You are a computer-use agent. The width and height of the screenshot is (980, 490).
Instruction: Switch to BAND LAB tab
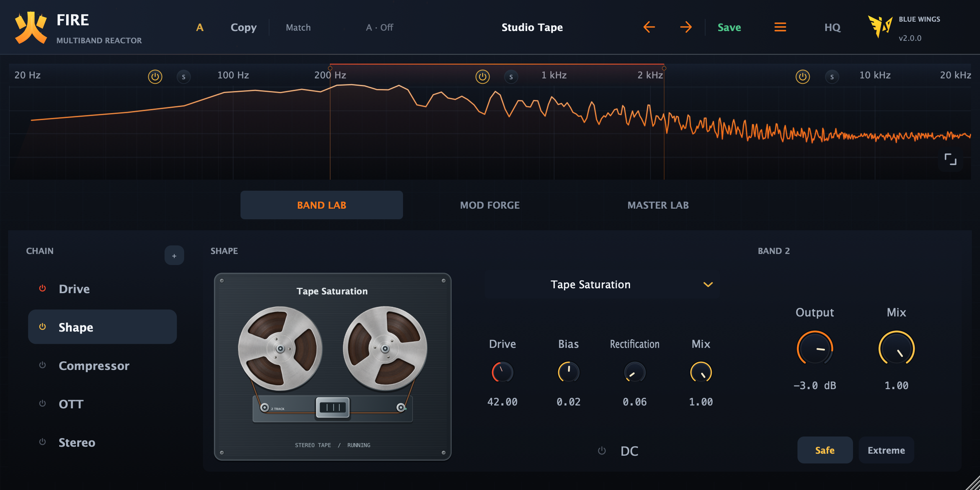[x=322, y=205]
